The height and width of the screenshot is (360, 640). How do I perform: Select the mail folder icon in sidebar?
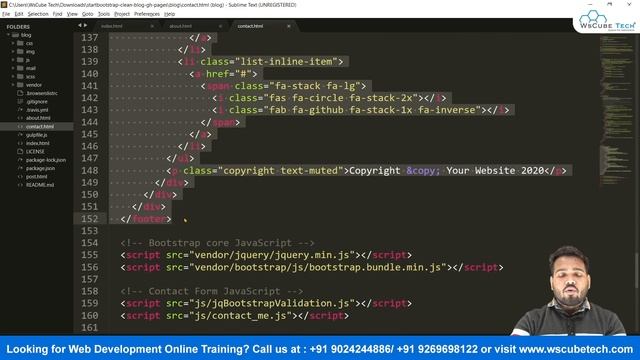(20, 68)
